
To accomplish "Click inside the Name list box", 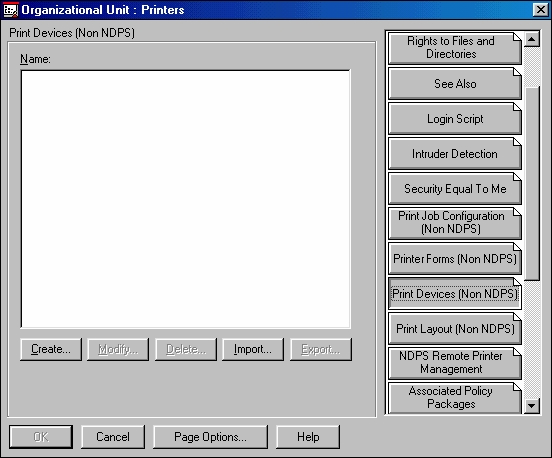I will pos(186,199).
